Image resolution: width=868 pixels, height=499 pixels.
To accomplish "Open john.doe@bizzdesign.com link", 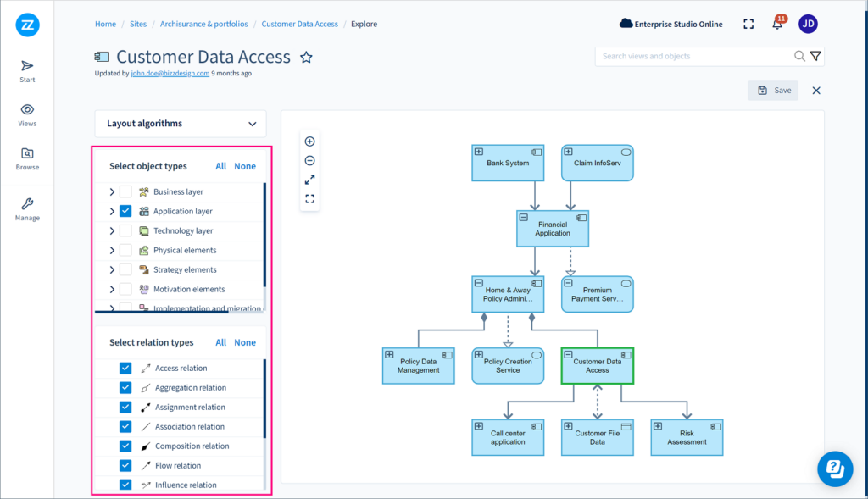I will 170,73.
